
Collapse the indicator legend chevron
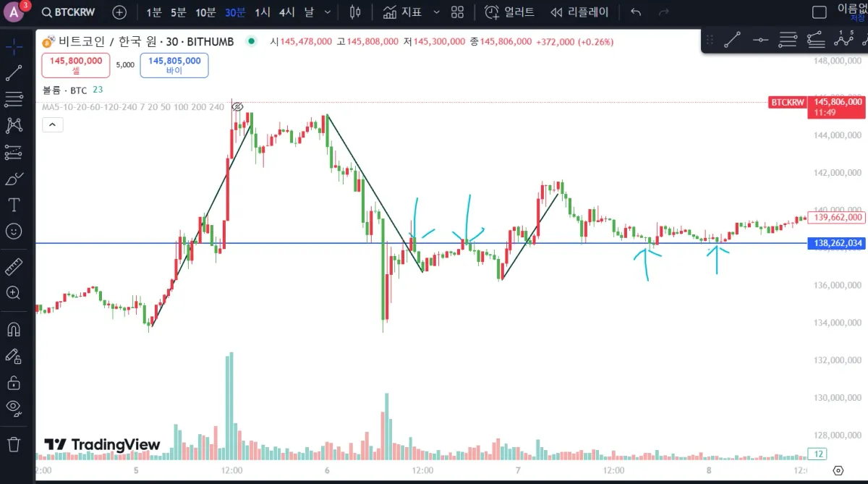(x=52, y=124)
